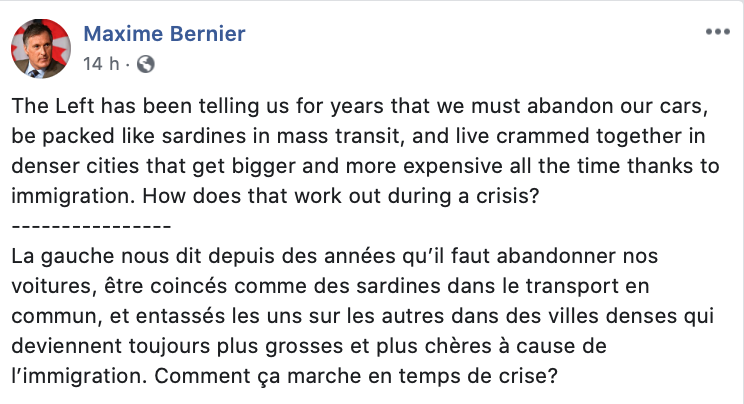This screenshot has width=744, height=404.
Task: Click the dashed separator line between paragraphs
Action: point(91,226)
